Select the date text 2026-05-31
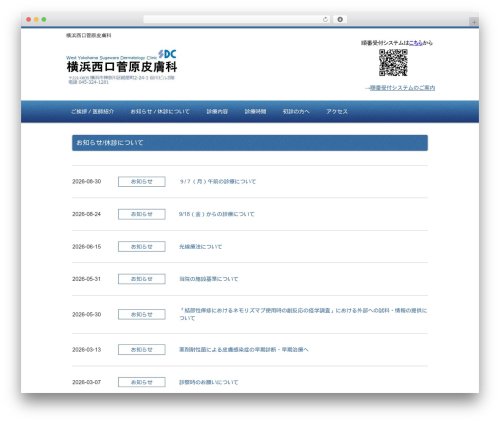The width and height of the screenshot is (500, 423). coord(87,279)
